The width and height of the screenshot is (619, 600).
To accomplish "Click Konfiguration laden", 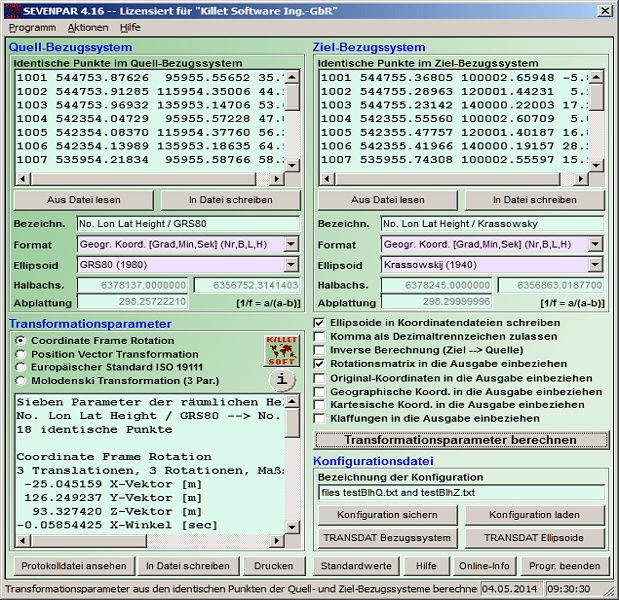I will coord(535,515).
